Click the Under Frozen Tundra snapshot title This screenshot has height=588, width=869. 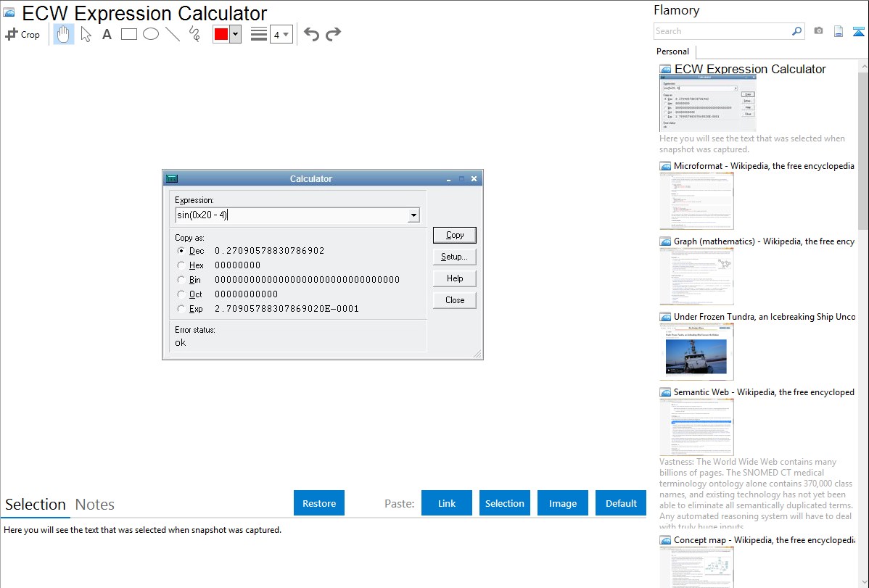[x=765, y=316]
